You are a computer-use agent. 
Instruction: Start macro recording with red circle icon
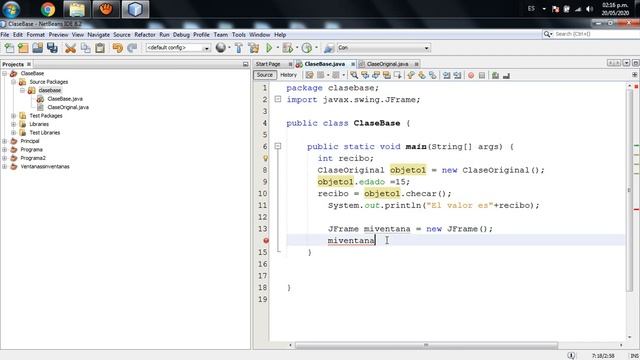[471, 76]
